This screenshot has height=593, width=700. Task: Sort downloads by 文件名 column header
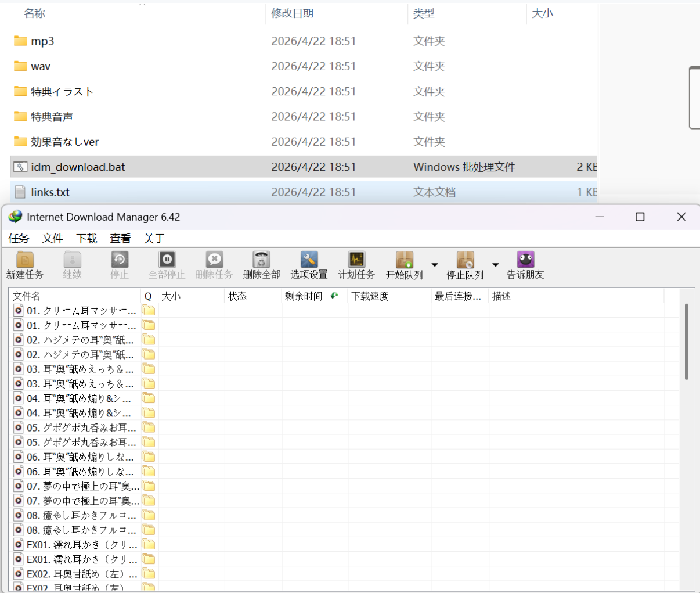pos(75,296)
